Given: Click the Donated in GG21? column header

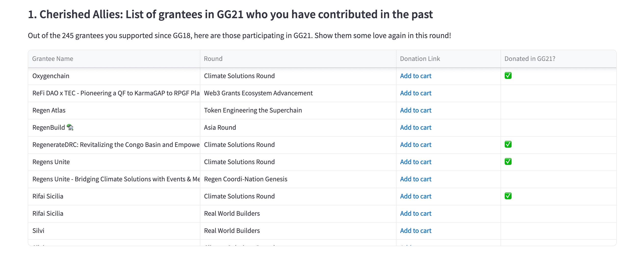Looking at the screenshot, I should pos(529,59).
